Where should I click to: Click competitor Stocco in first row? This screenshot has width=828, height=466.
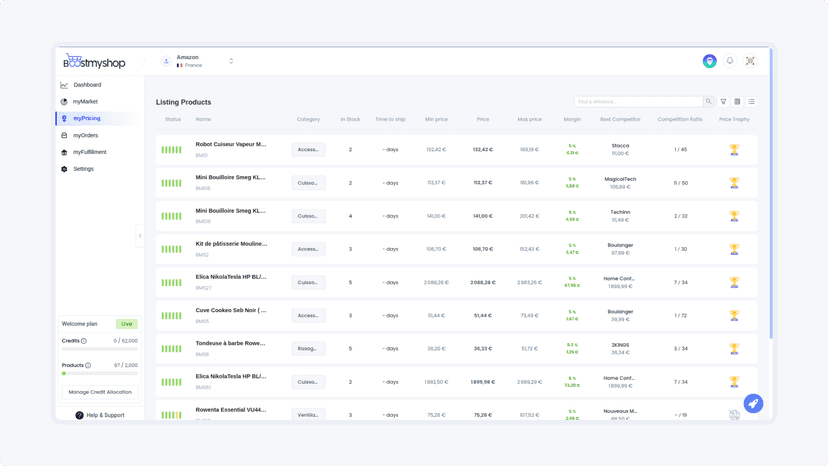click(620, 146)
